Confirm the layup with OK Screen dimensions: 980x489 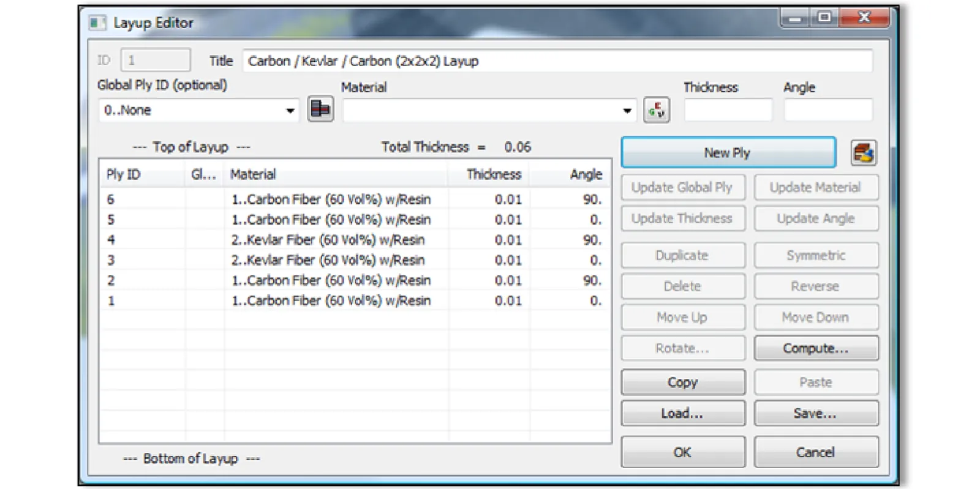683,452
